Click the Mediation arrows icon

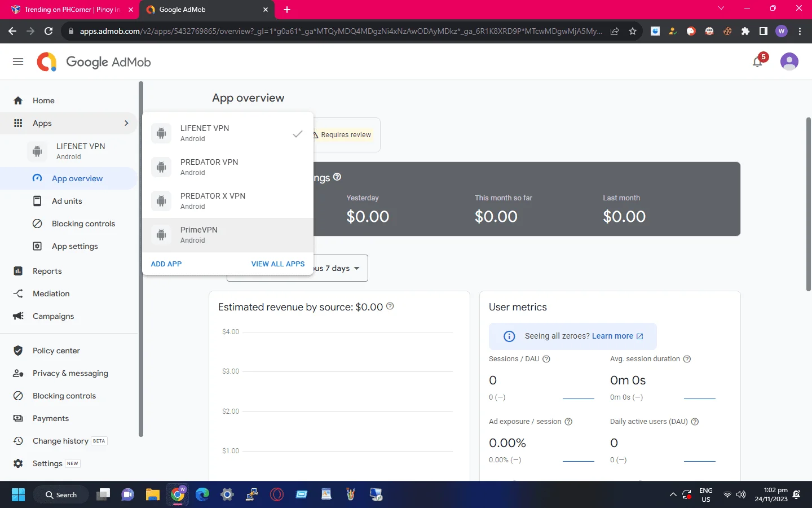click(x=18, y=294)
